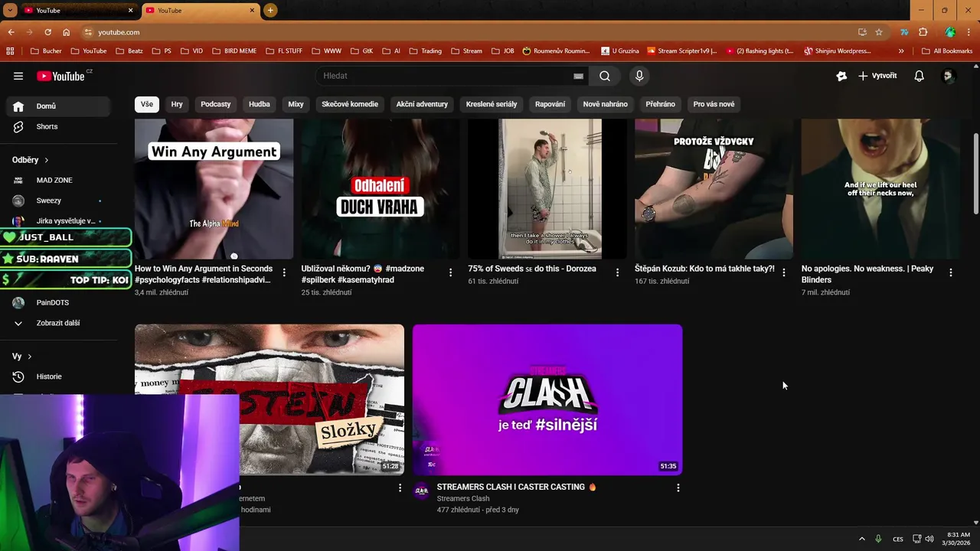Screen dimensions: 980x551
Task: Open YouTube notifications bell
Action: (919, 76)
